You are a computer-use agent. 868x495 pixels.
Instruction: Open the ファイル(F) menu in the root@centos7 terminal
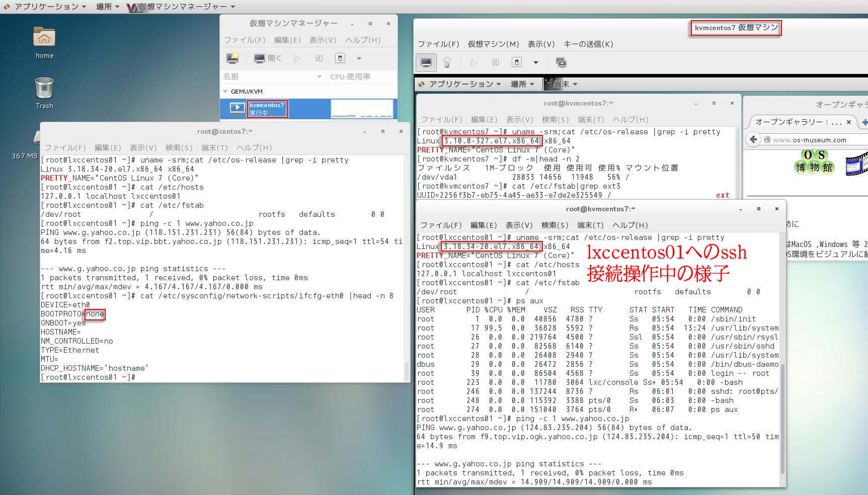pos(65,147)
